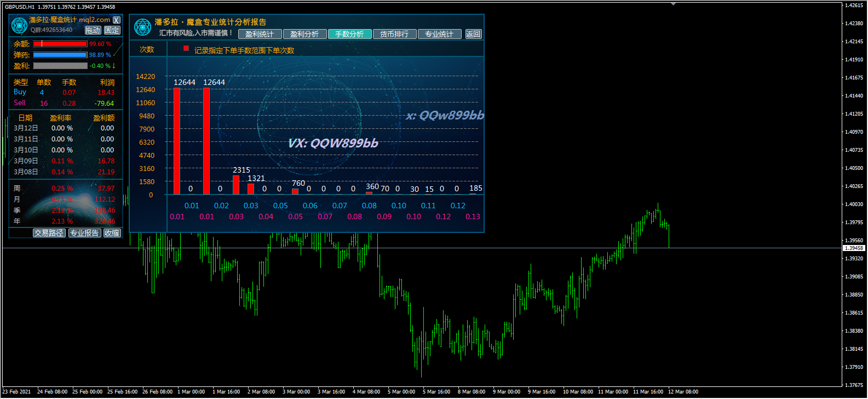Viewport: 868px width, 399px height.
Task: Select the Sell row label
Action: 20,103
